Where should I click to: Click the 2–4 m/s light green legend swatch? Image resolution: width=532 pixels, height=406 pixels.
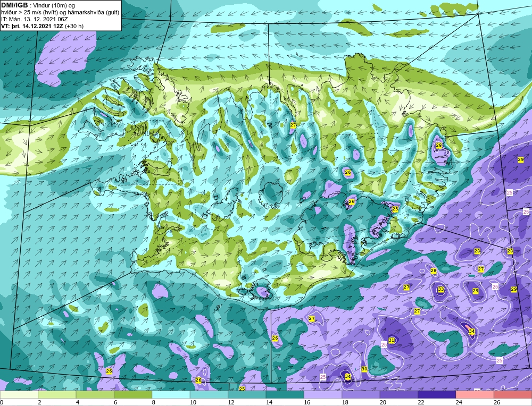pos(57,395)
